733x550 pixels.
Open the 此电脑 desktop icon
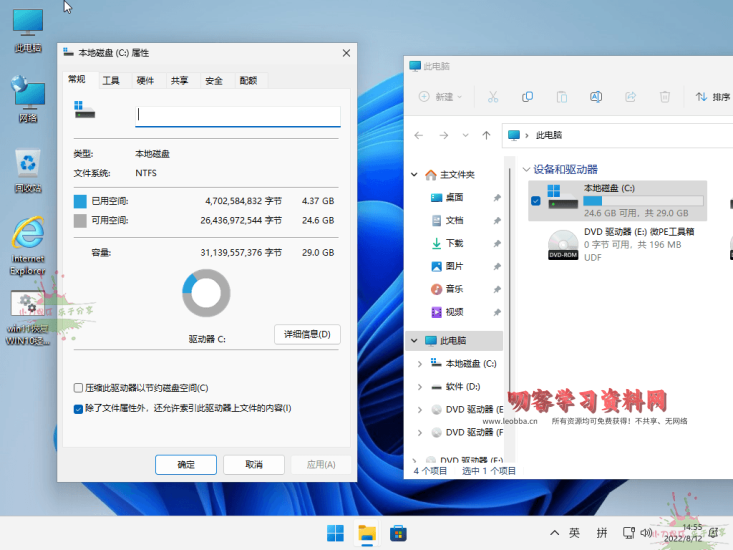pos(28,30)
